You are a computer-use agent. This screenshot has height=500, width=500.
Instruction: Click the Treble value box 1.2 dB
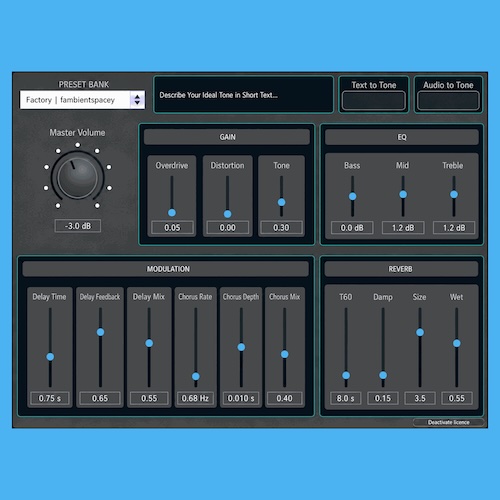(x=454, y=228)
